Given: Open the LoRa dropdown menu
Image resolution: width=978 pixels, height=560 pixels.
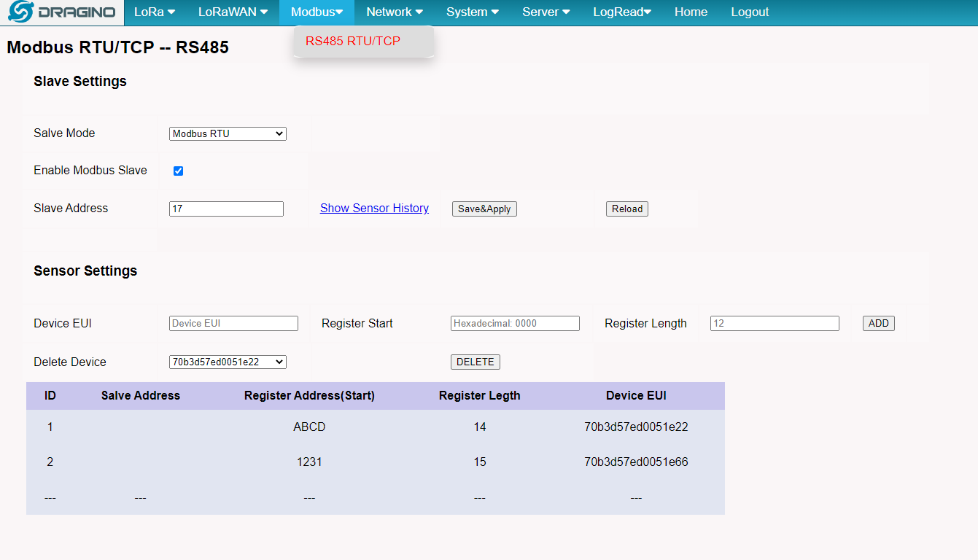Looking at the screenshot, I should [155, 12].
